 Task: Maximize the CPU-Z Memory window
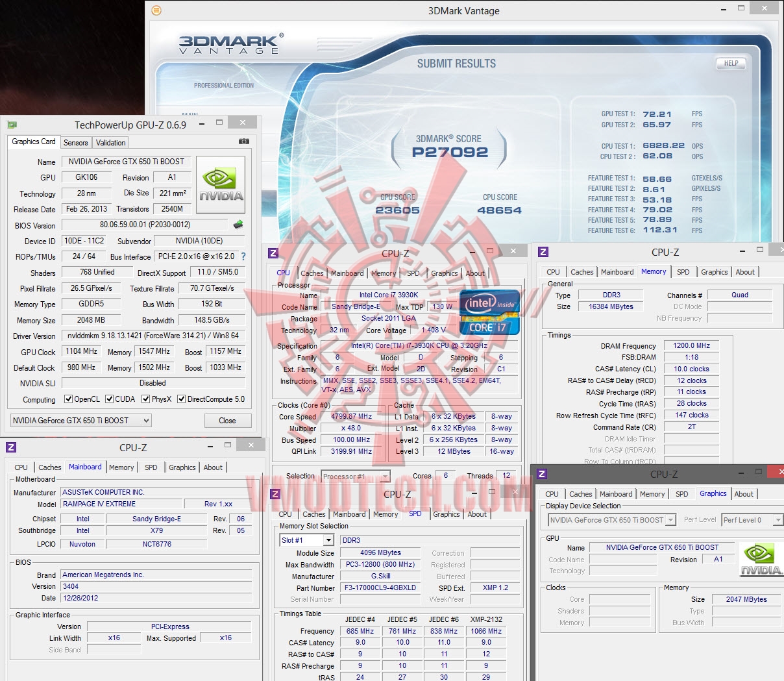[760, 250]
